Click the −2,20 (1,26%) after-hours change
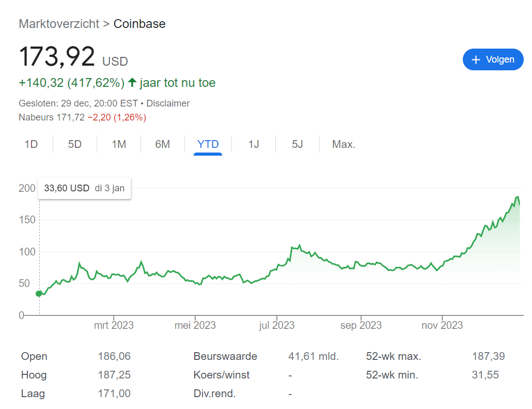This screenshot has height=409, width=532. tap(117, 117)
